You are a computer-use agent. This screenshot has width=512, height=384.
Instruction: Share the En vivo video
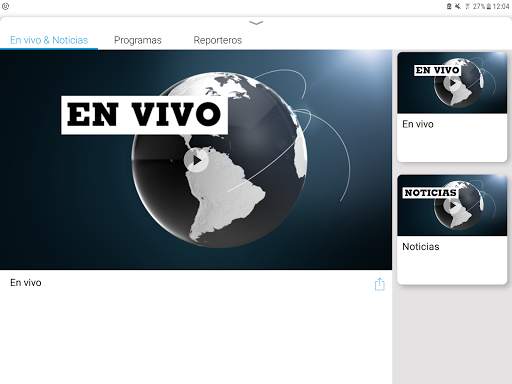(379, 284)
